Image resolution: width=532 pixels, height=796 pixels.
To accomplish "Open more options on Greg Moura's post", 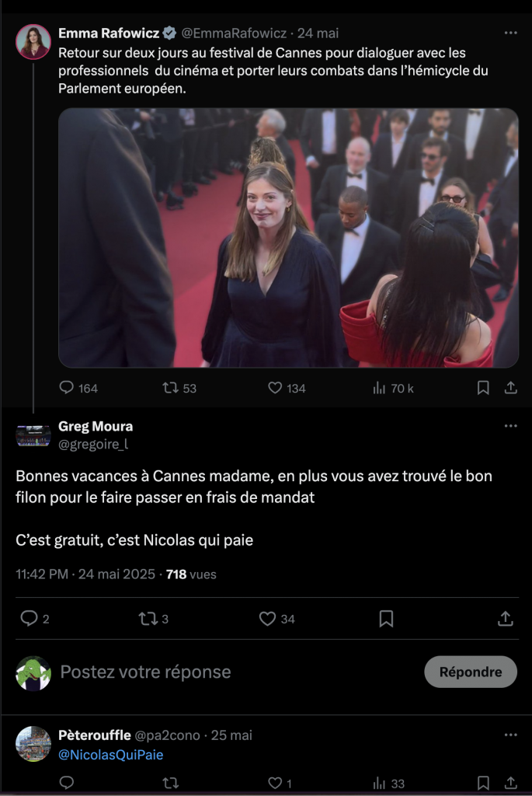I will [x=510, y=426].
